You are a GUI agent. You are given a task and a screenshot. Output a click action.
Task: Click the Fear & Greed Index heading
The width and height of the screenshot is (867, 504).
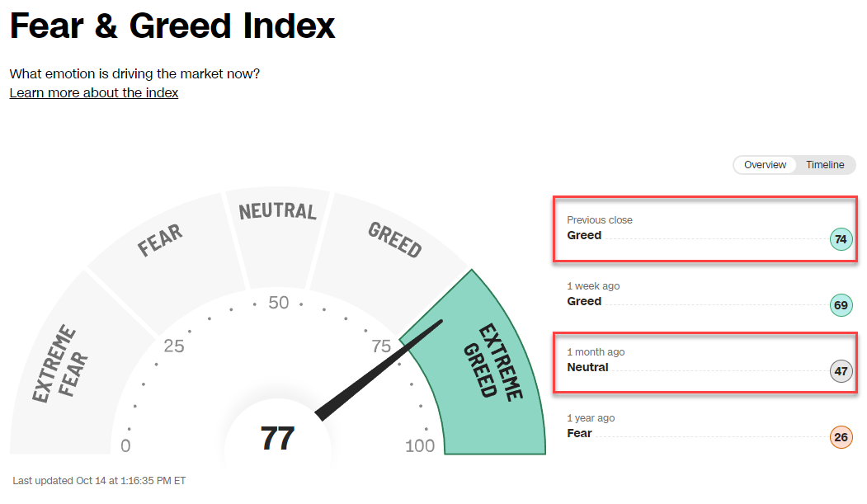pos(172,26)
